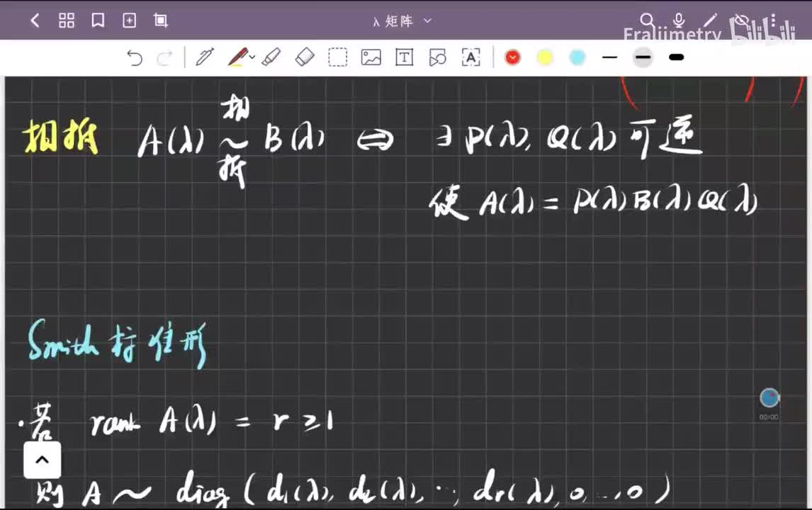Image resolution: width=812 pixels, height=510 pixels.
Task: Select the eraser tool
Action: coord(305,57)
